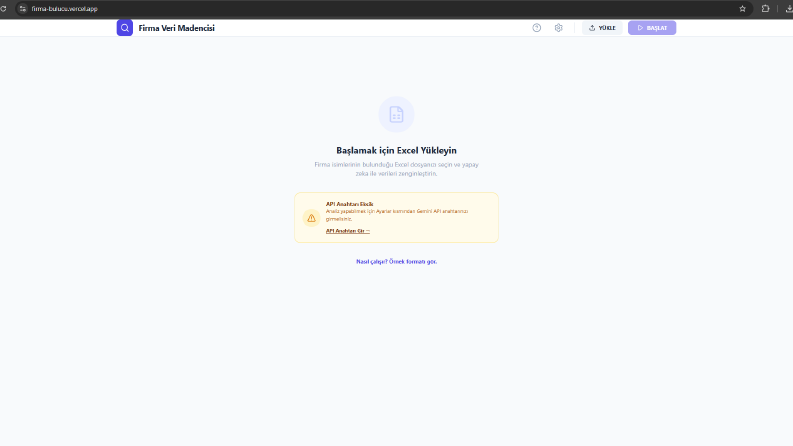The width and height of the screenshot is (793, 446).
Task: Click the API warning triangle icon
Action: pos(312,218)
